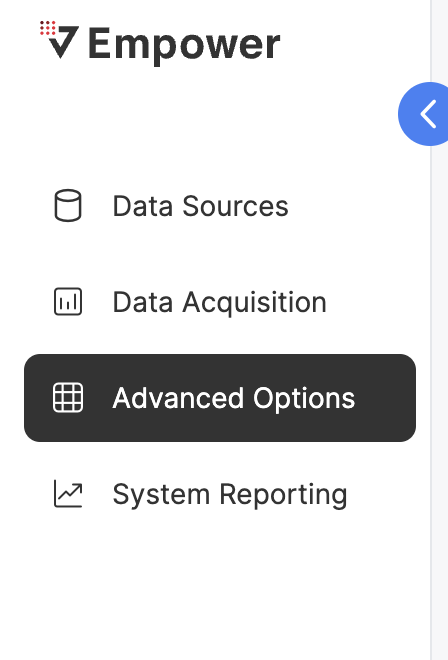Open the line graph icon next to System Reporting
Viewport: 448px width, 660px height.
tap(68, 493)
